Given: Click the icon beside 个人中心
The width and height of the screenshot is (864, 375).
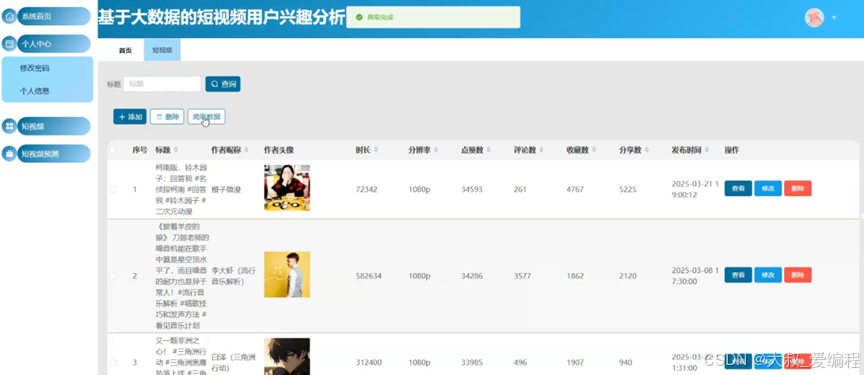Looking at the screenshot, I should click(x=9, y=44).
